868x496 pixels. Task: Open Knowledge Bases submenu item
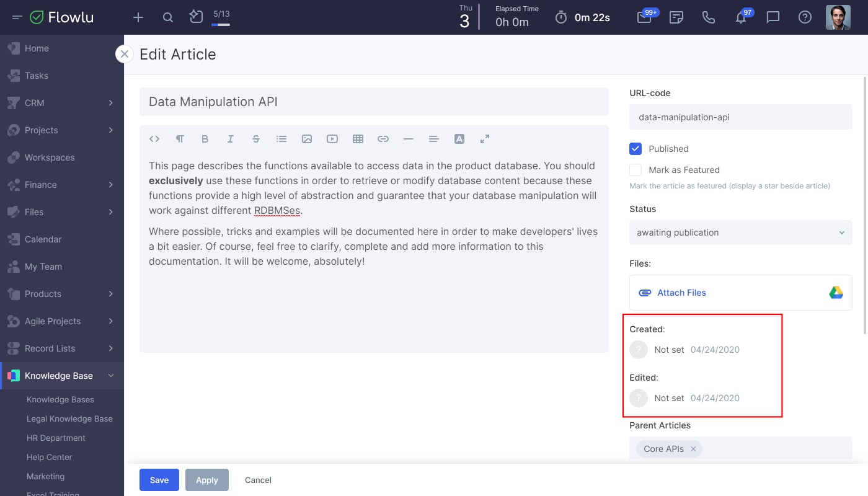60,400
